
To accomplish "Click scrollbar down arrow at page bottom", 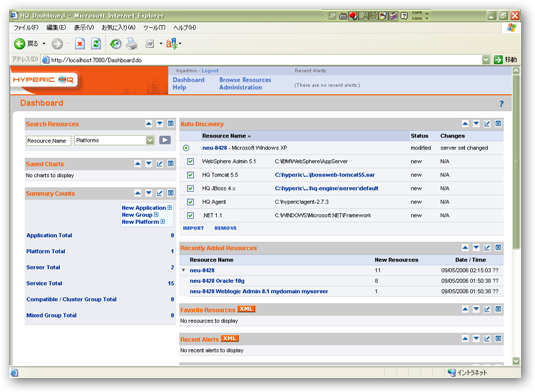I will point(516,361).
